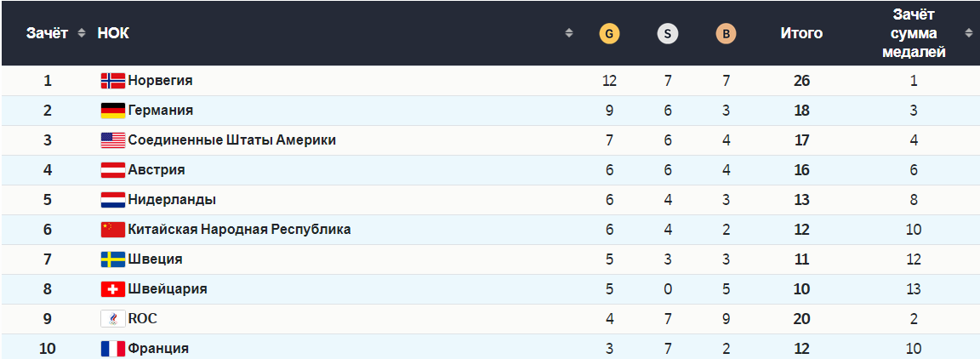Screen dimensions: 980x359
Task: Click the ROC emblem icon
Action: tap(112, 319)
